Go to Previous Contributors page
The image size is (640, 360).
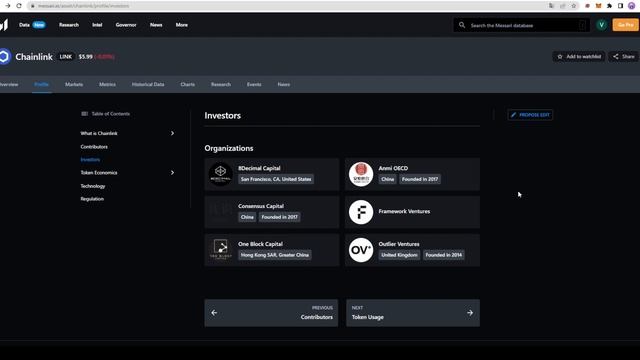(x=271, y=313)
